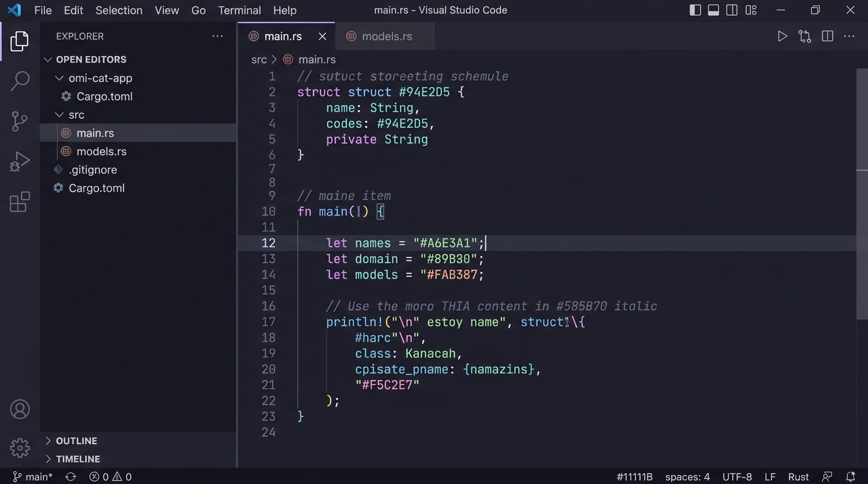868x484 pixels.
Task: Click the feedback icon in status bar
Action: pos(827,477)
